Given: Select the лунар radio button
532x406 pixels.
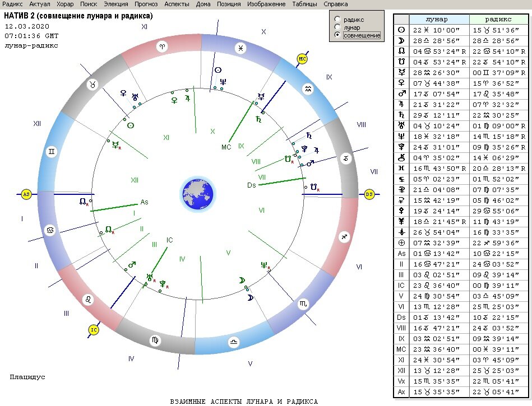Looking at the screenshot, I should (x=337, y=27).
